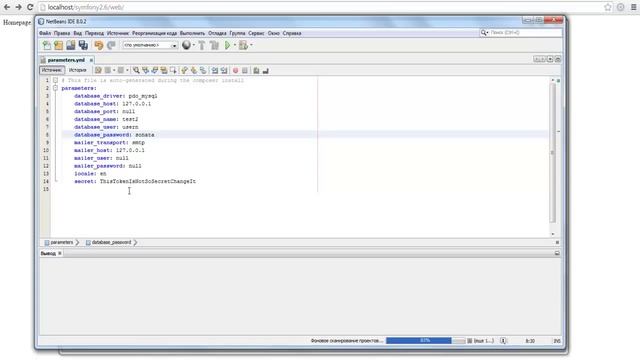Open the Справка menu
Screen dimensions: 640x360
point(292,33)
